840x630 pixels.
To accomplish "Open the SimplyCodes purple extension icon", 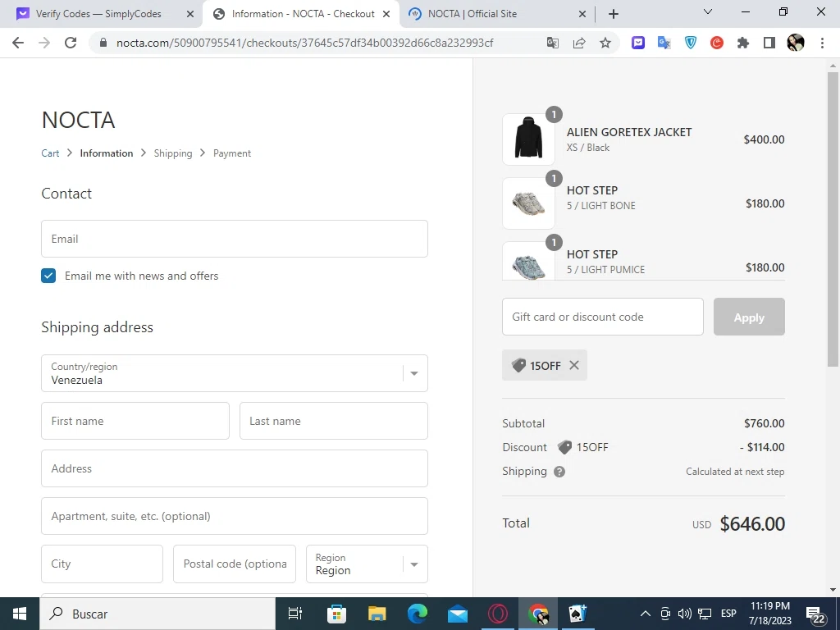I will pyautogui.click(x=638, y=43).
